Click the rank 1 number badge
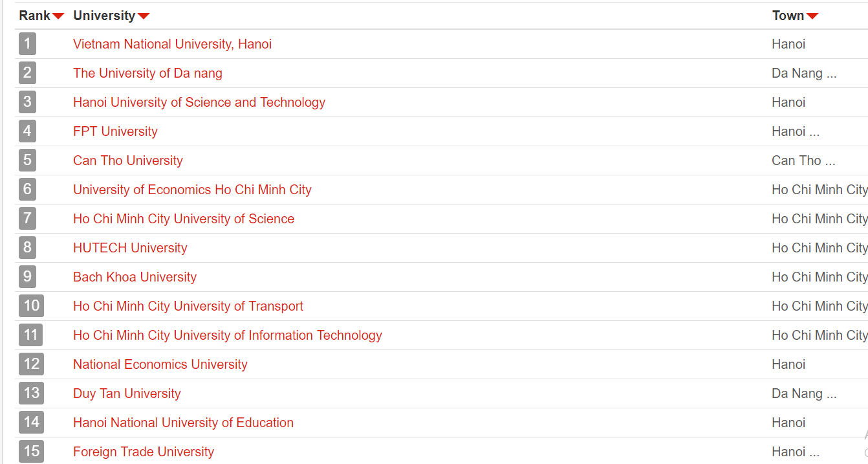Screen dimensions: 868x464 point(27,44)
